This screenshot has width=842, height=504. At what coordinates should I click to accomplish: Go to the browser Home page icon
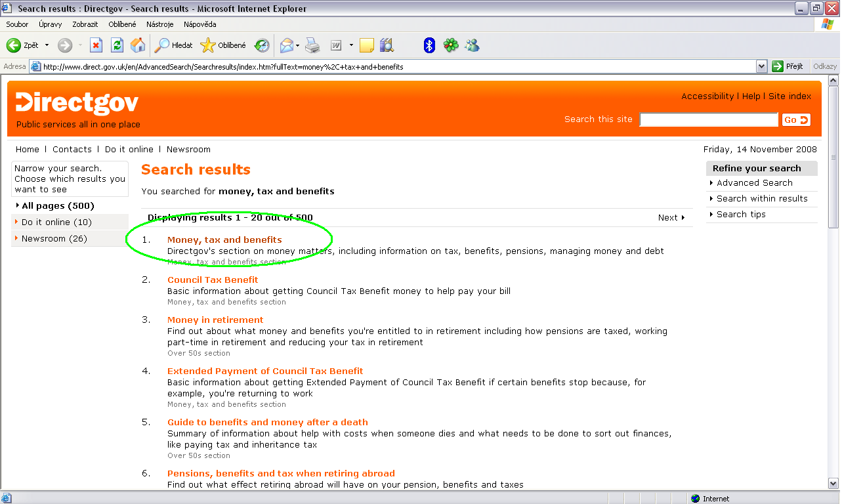(x=138, y=45)
